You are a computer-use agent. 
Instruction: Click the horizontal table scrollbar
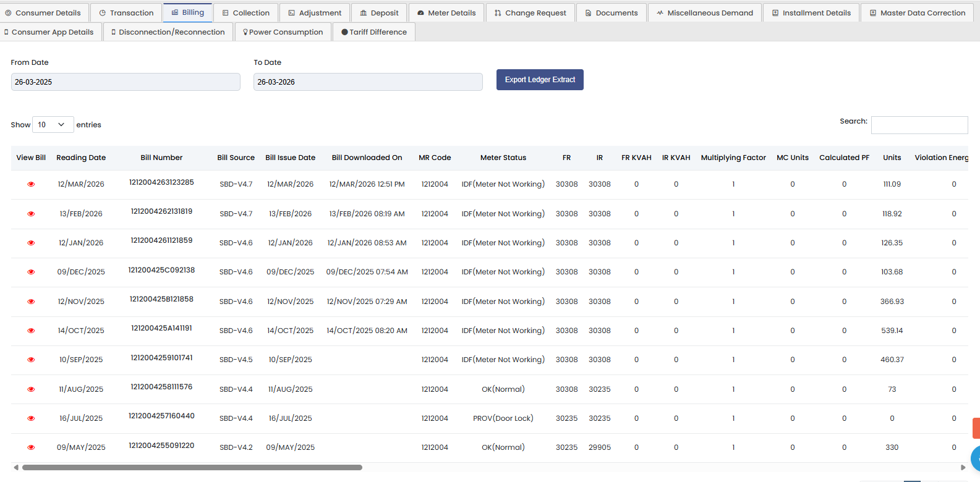tap(192, 468)
